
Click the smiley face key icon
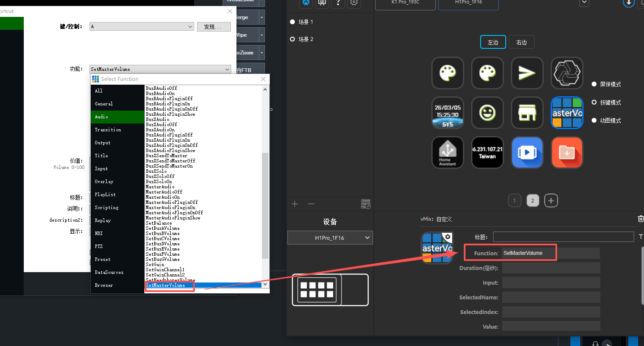(487, 113)
